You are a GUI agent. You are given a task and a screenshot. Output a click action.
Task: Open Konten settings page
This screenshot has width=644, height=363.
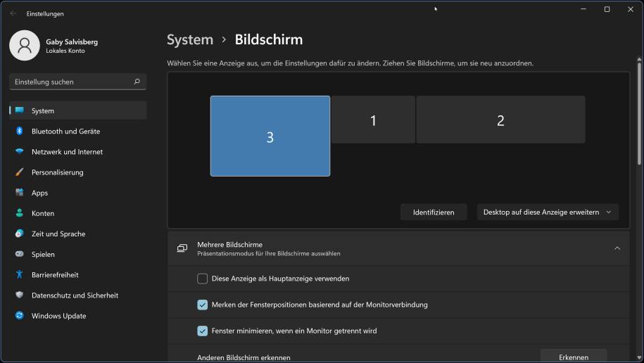(x=77, y=213)
